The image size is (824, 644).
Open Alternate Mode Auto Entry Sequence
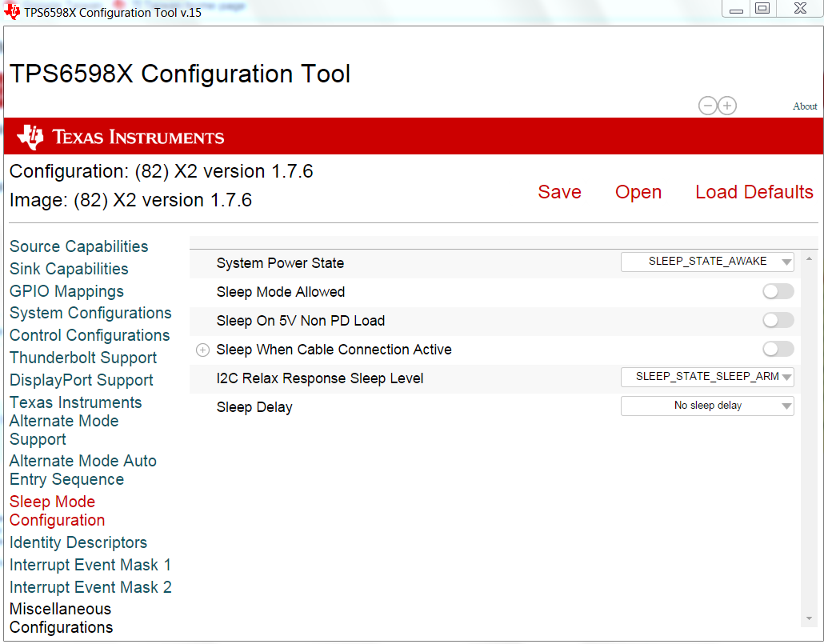83,470
